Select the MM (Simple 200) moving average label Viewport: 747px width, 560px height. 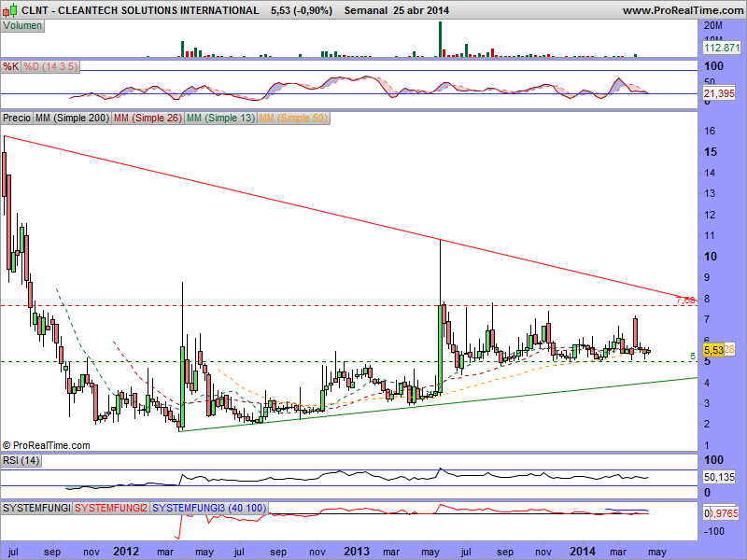coord(73,118)
